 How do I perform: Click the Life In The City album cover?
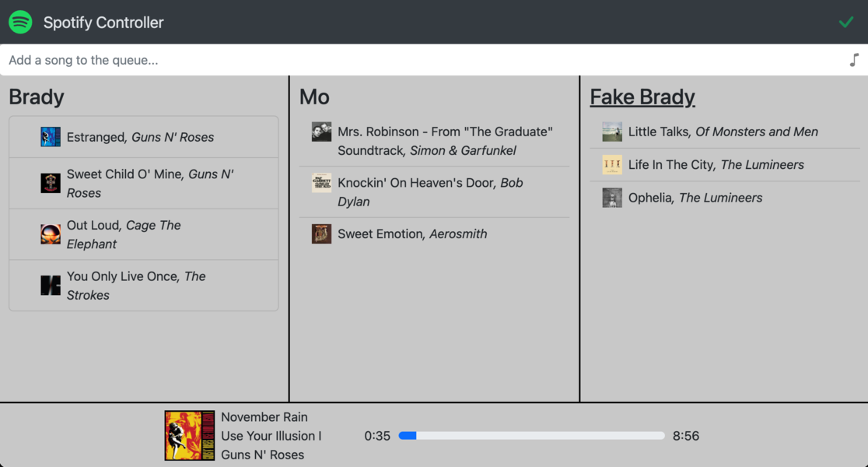pyautogui.click(x=612, y=164)
